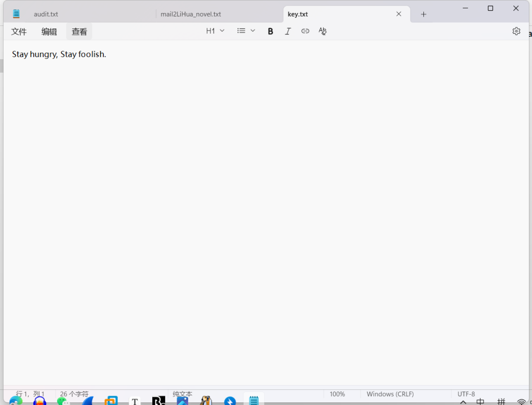Click the Notepad app icon in title bar
This screenshot has width=532, height=405.
coord(17,14)
